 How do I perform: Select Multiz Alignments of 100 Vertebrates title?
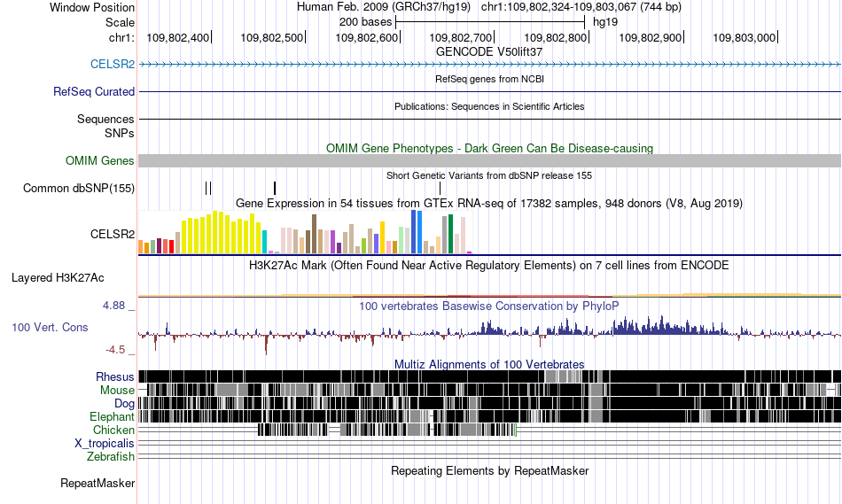pos(489,364)
